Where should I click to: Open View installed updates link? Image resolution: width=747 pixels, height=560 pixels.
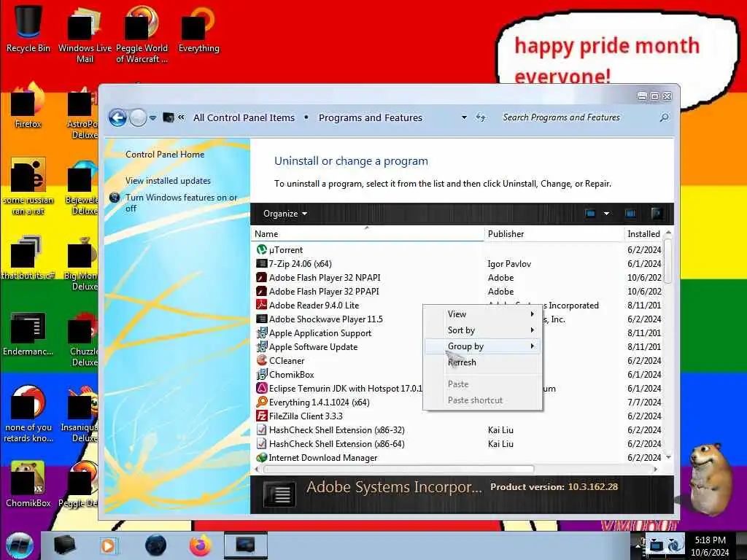point(168,181)
